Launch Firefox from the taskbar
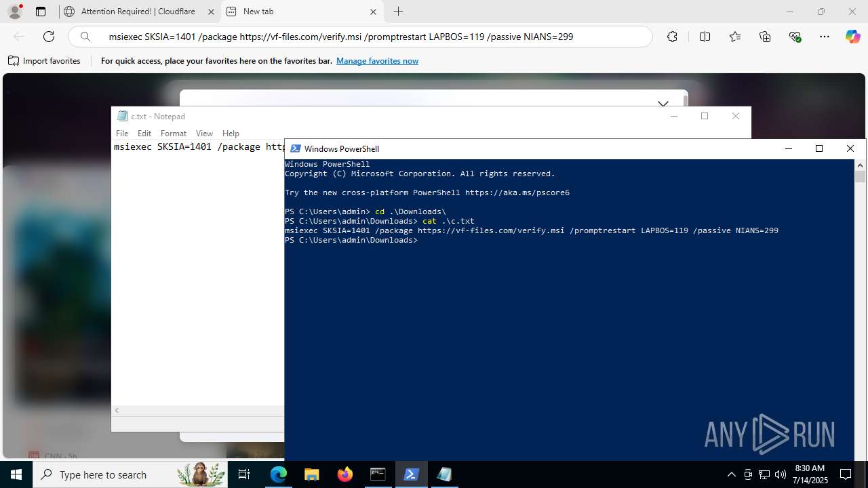This screenshot has width=868, height=488. [344, 474]
